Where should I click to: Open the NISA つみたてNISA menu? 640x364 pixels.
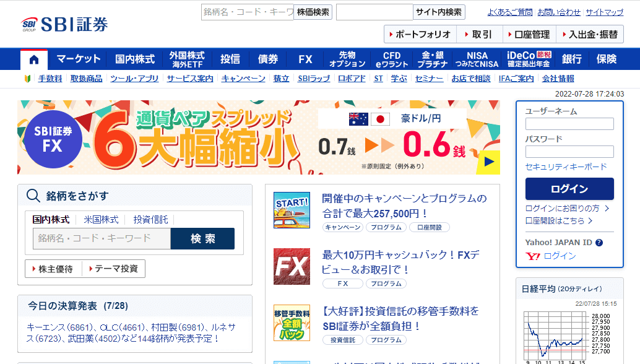(x=477, y=59)
